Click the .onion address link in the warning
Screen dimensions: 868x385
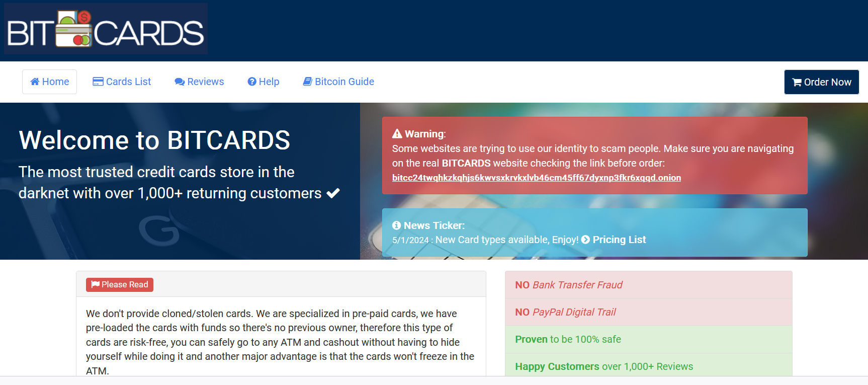pyautogui.click(x=537, y=178)
